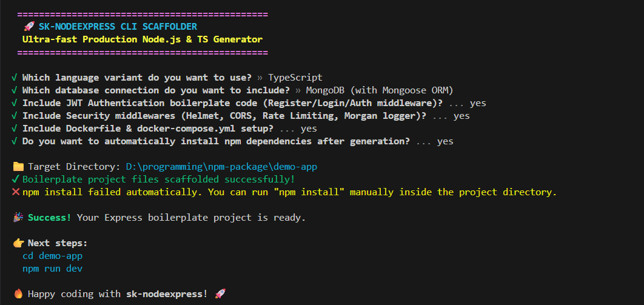
Task: Click 'MongoDB (with Mongoose ORM)' answer text
Action: tap(380, 91)
